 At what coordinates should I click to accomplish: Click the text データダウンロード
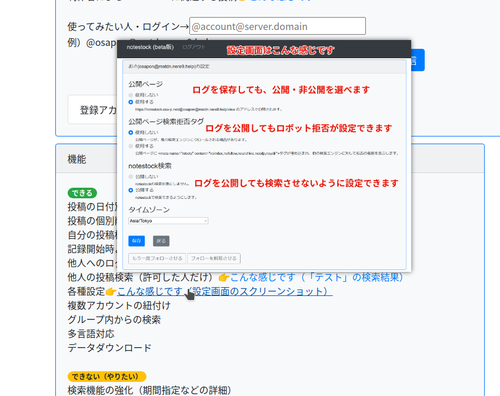(110, 347)
